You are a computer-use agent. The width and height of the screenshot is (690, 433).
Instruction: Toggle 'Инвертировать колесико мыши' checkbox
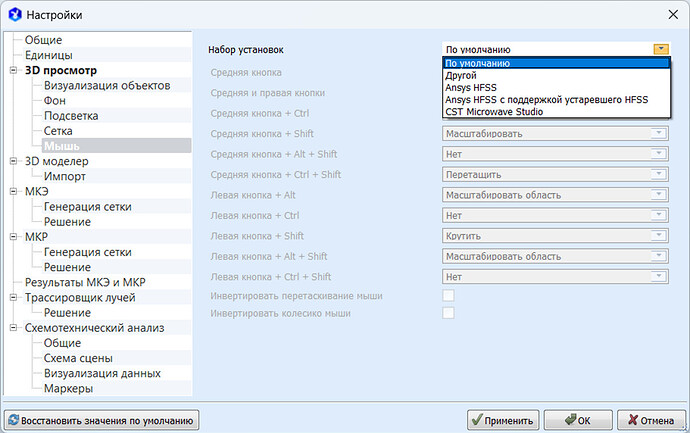coord(448,313)
